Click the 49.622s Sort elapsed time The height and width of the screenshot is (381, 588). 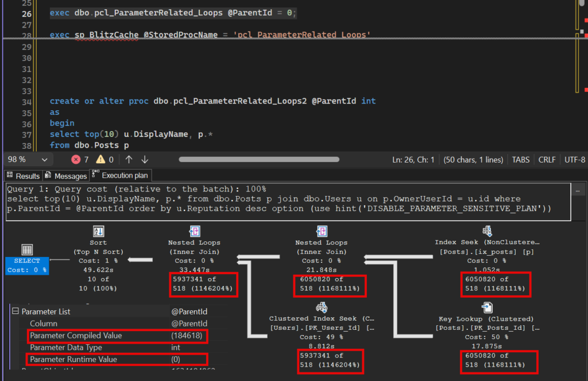(98, 270)
